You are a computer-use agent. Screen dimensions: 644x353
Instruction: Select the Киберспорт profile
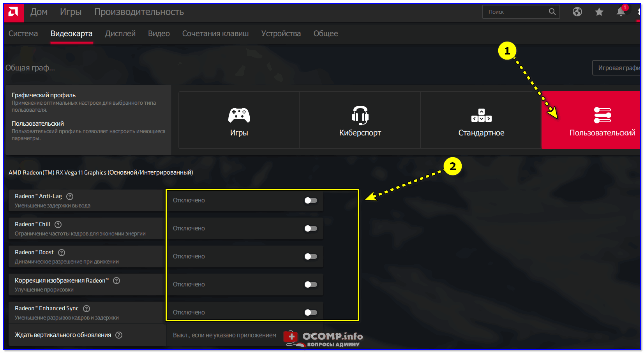click(360, 121)
